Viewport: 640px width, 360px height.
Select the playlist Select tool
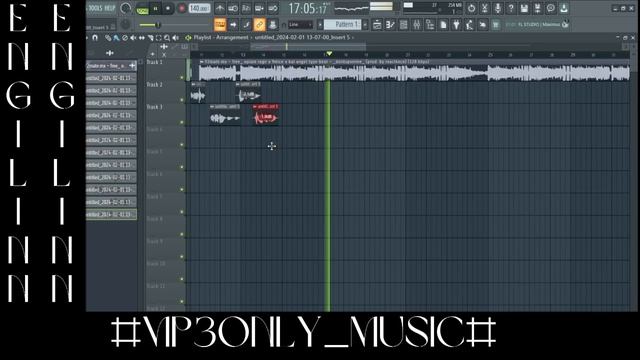159,38
